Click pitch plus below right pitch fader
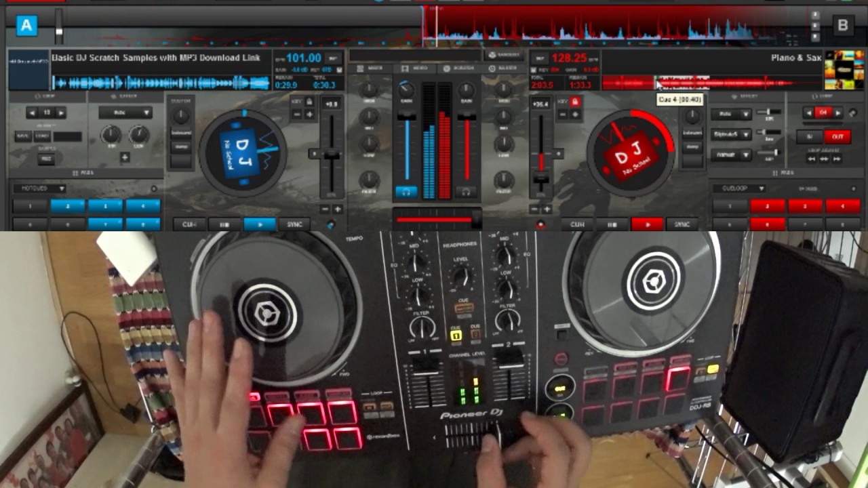The height and width of the screenshot is (488, 868). click(547, 209)
